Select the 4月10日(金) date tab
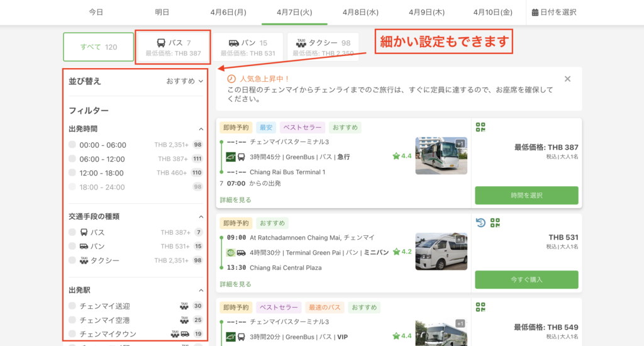Image resolution: width=644 pixels, height=346 pixels. point(493,13)
